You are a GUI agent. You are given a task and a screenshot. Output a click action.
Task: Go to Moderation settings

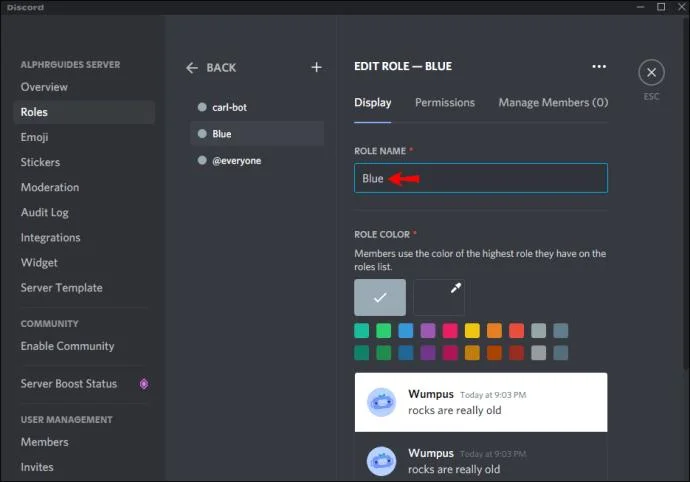click(50, 187)
